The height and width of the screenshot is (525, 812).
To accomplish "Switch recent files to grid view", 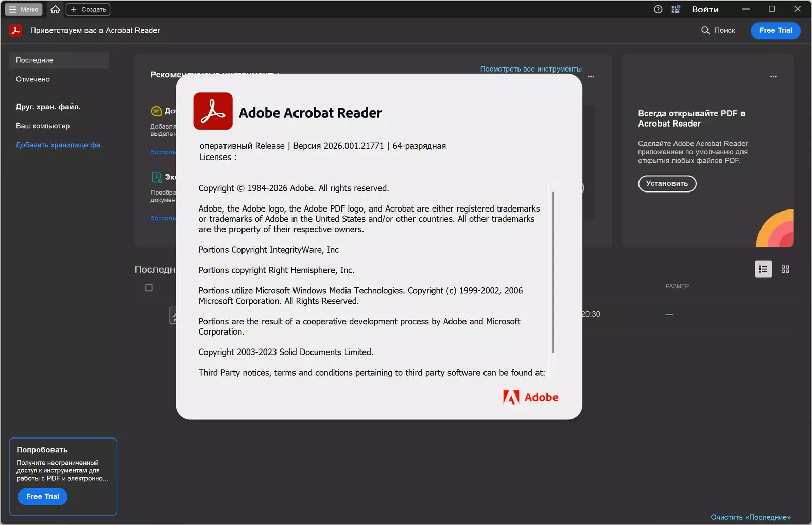I will (x=785, y=269).
